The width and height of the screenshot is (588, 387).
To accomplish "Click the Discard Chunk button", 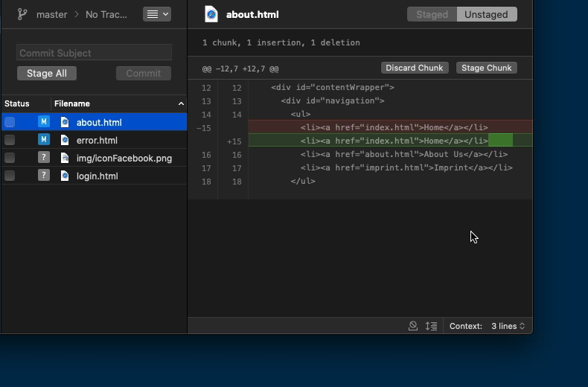I will tap(415, 68).
